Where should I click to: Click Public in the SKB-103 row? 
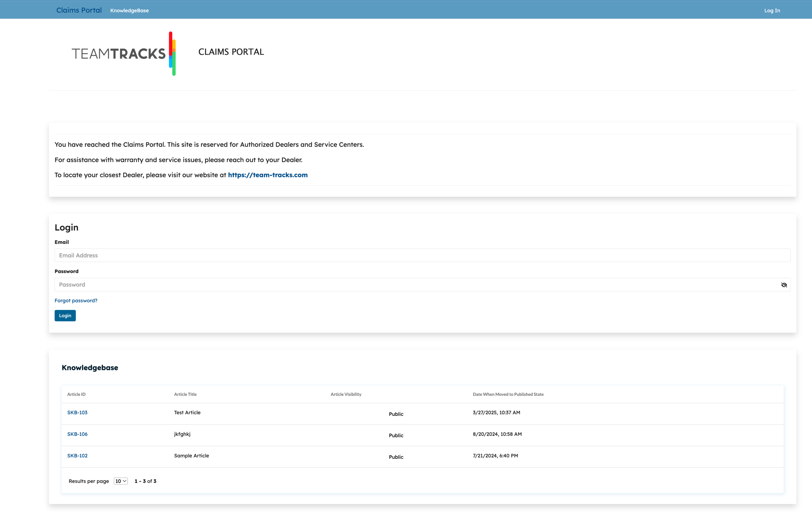click(396, 414)
